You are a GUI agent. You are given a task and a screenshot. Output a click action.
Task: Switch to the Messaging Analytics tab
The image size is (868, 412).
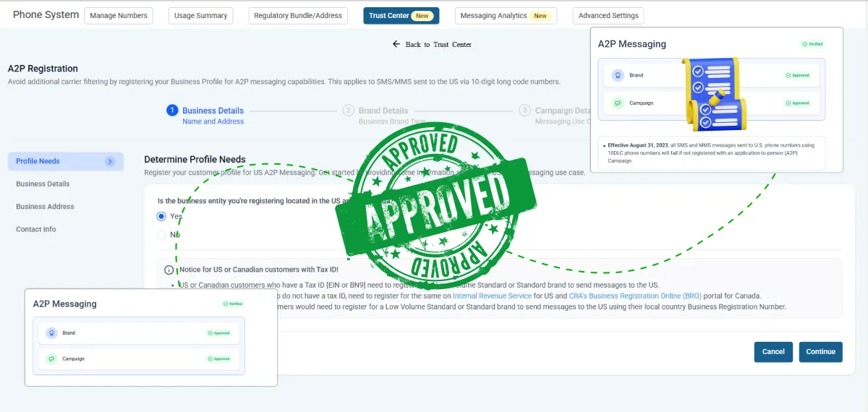[506, 16]
